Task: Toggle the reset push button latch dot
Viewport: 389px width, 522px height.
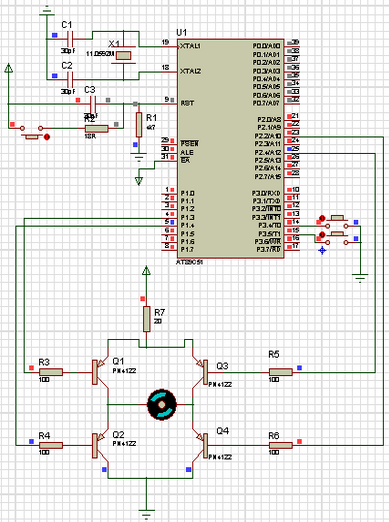Action: (x=47, y=137)
